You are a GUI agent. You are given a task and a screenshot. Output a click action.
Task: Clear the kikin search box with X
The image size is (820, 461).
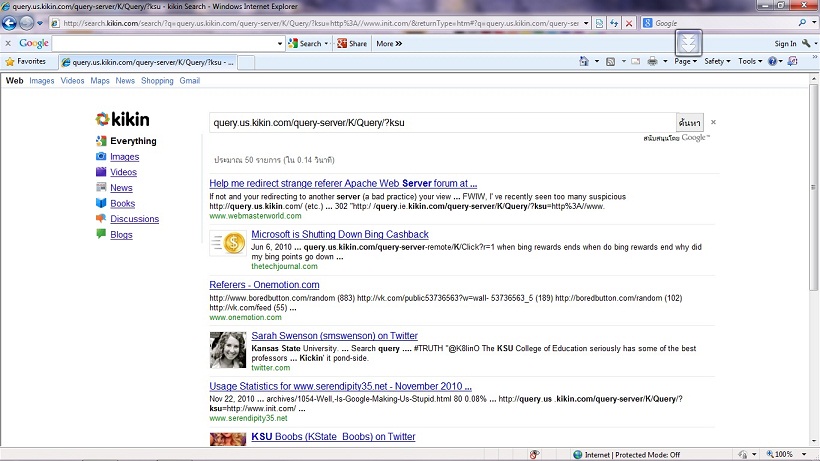pos(713,122)
